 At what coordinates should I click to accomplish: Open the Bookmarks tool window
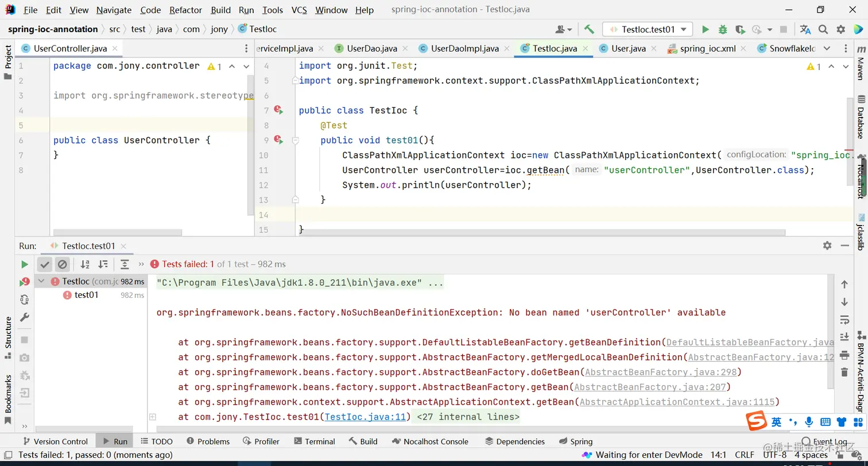8,399
